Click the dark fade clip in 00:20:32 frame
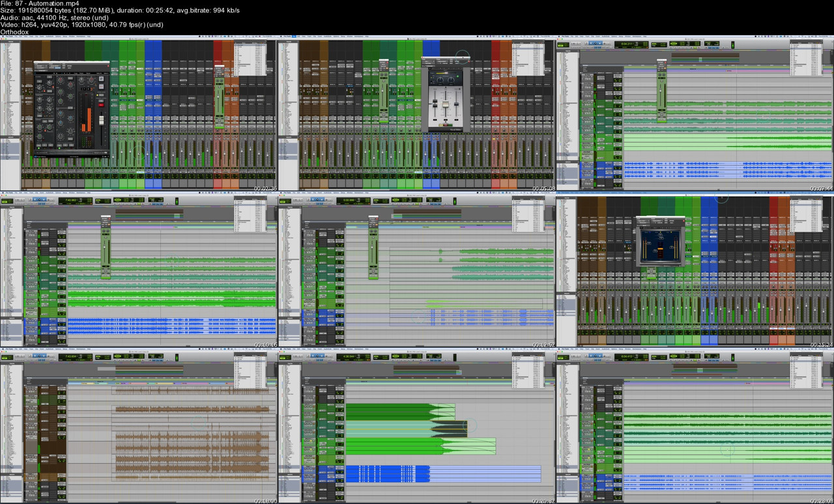Viewport: 834px width, 504px height. (450, 428)
